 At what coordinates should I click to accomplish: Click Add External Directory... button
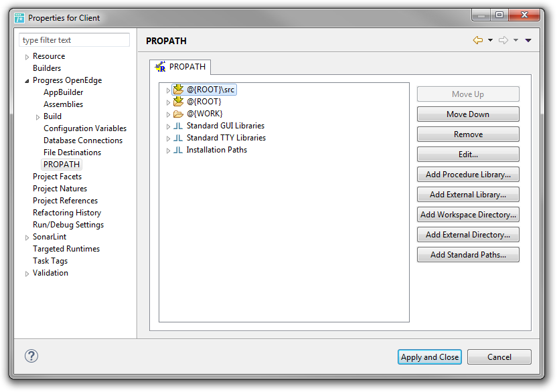tap(468, 234)
